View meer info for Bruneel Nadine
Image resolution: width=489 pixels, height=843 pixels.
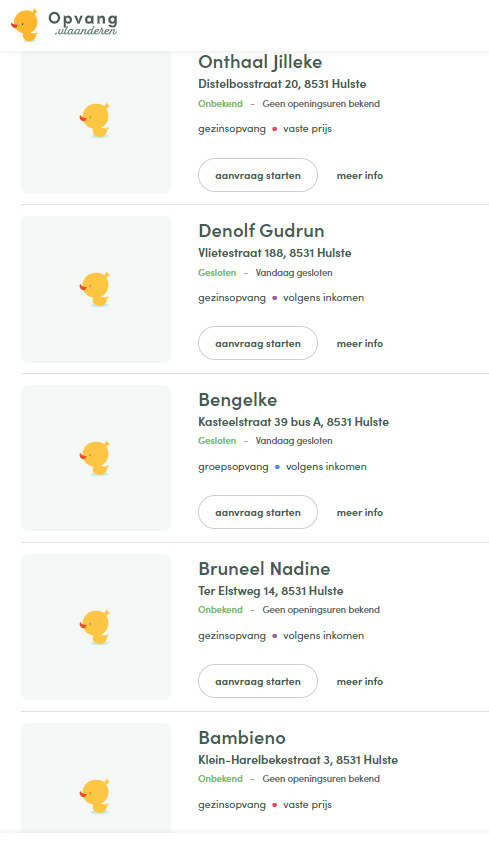click(360, 681)
